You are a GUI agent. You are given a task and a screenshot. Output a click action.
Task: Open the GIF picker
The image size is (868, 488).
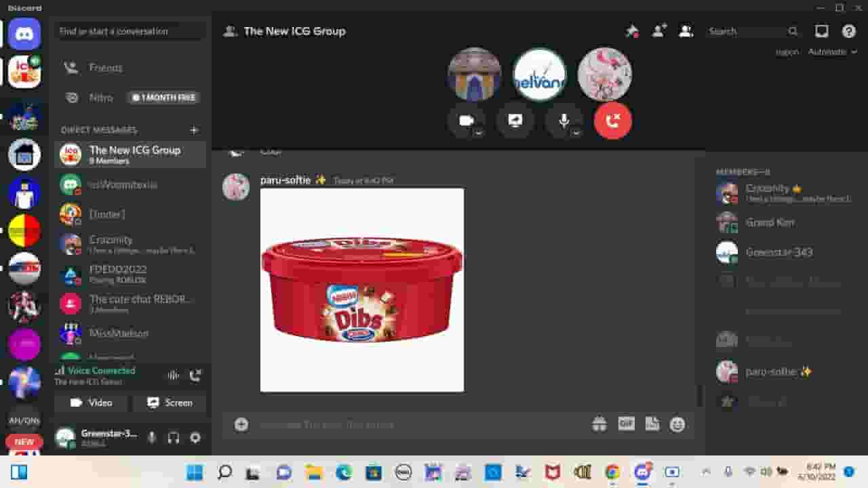coord(626,424)
